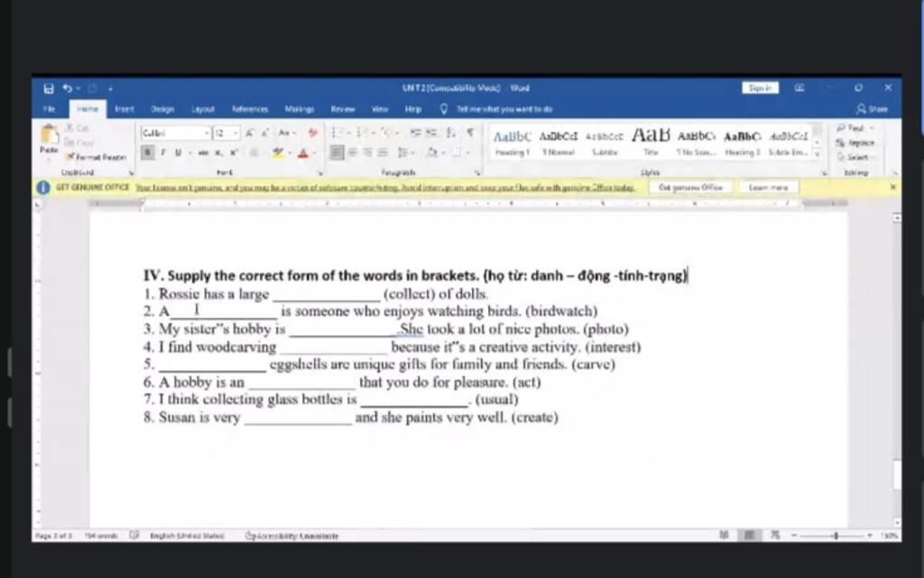Switch to Read Mode view

[x=724, y=535]
